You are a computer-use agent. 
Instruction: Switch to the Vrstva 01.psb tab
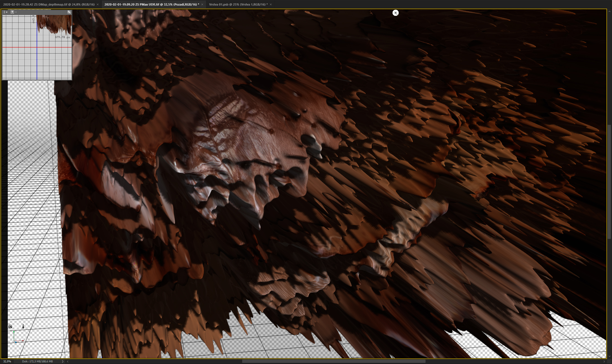[x=238, y=4]
